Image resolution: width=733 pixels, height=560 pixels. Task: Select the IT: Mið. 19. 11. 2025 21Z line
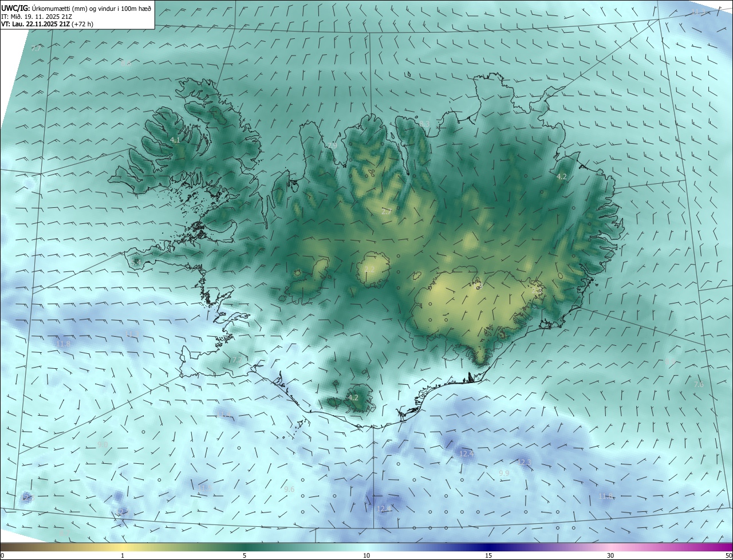point(36,16)
